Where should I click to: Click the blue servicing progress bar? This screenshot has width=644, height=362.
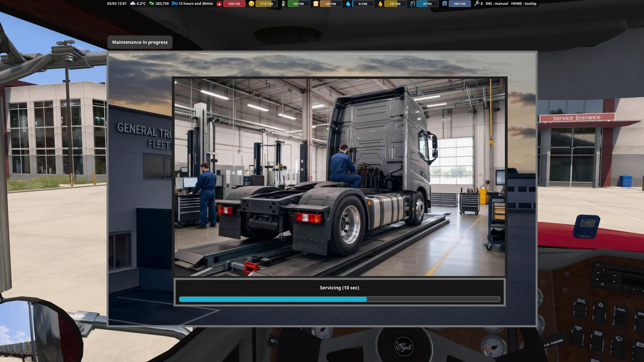coord(340,299)
